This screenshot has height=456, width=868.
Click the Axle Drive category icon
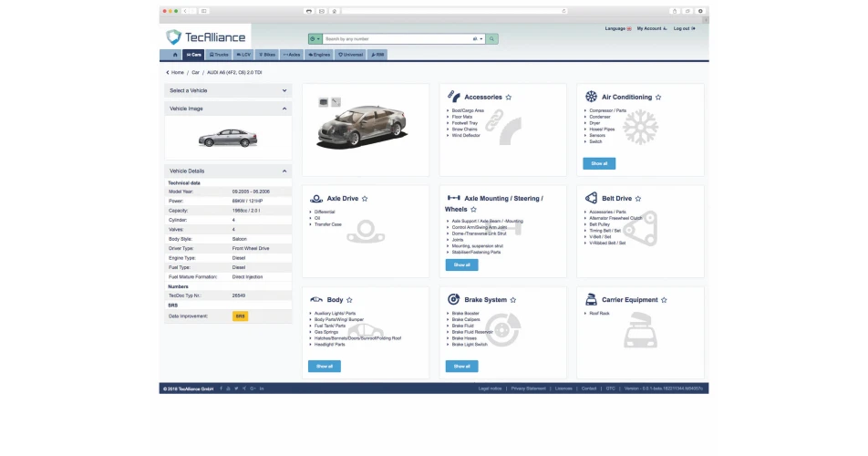316,198
